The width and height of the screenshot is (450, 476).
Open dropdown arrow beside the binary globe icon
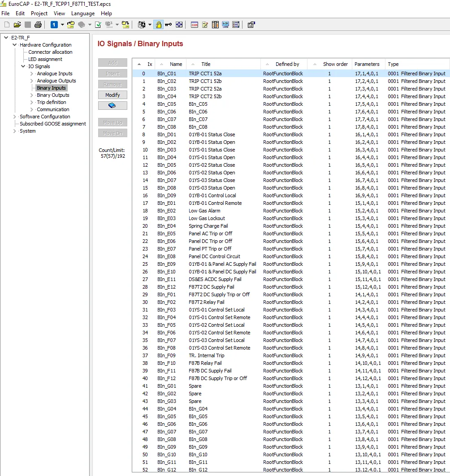click(117, 25)
